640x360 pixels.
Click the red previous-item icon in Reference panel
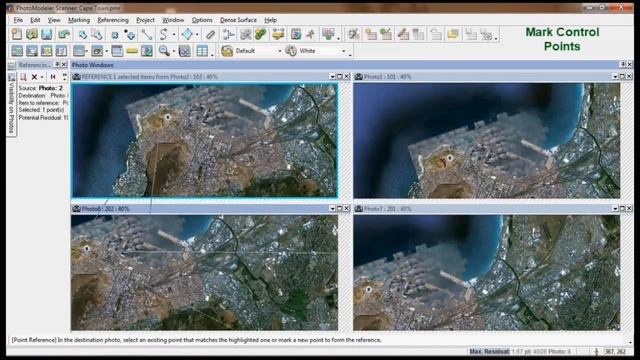tap(53, 77)
